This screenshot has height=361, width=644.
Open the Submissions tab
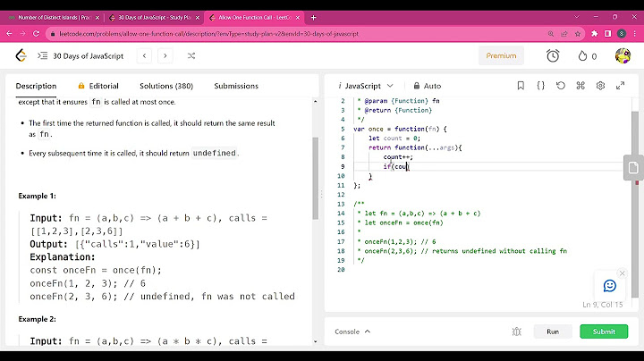click(236, 86)
